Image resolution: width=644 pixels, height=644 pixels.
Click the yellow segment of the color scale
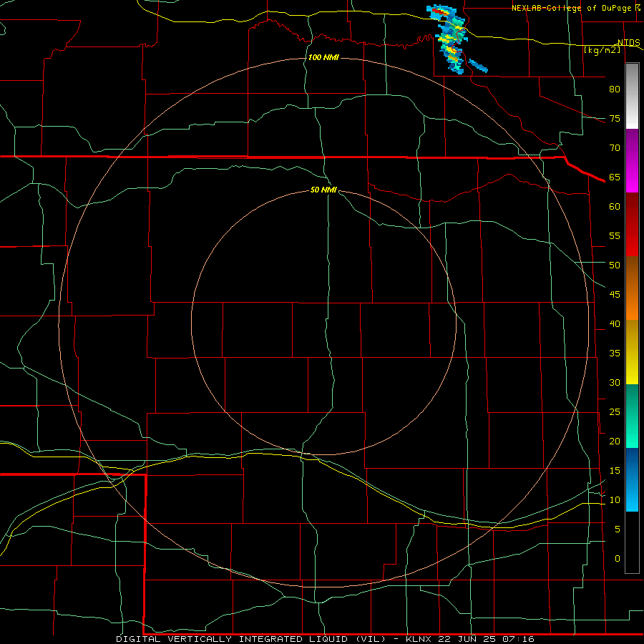[632, 352]
